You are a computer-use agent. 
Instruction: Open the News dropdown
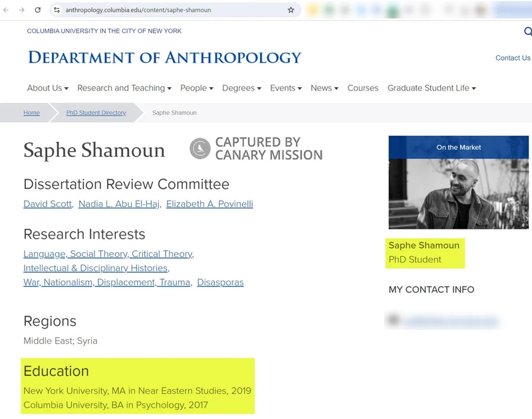tap(322, 88)
